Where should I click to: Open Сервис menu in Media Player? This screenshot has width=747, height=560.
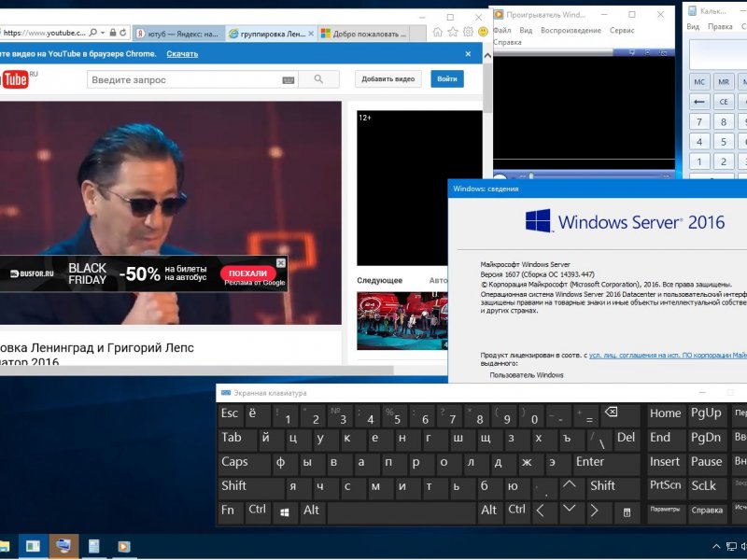pos(622,30)
